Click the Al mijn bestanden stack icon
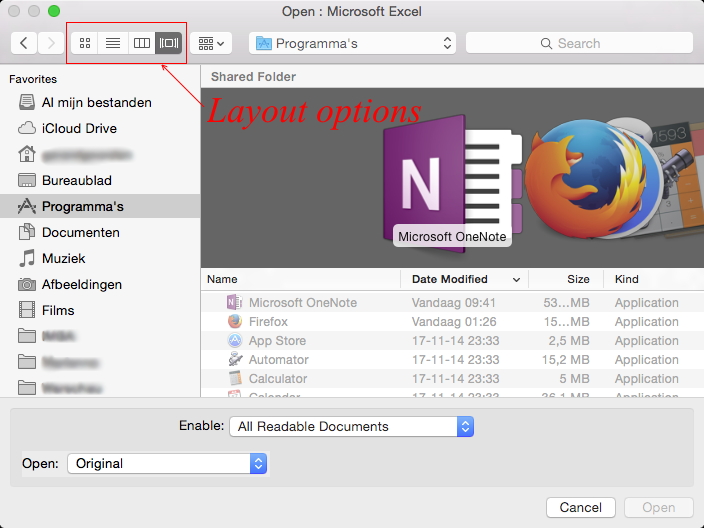 (27, 102)
